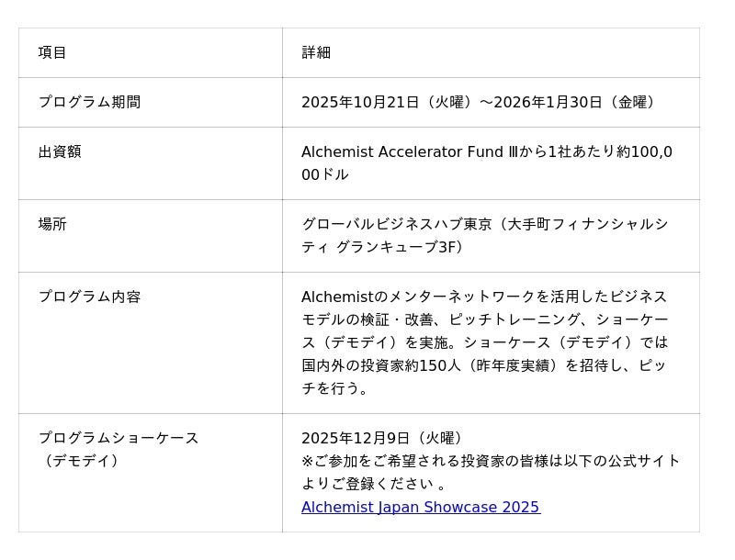Select the プログラム期間 row label

point(89,102)
